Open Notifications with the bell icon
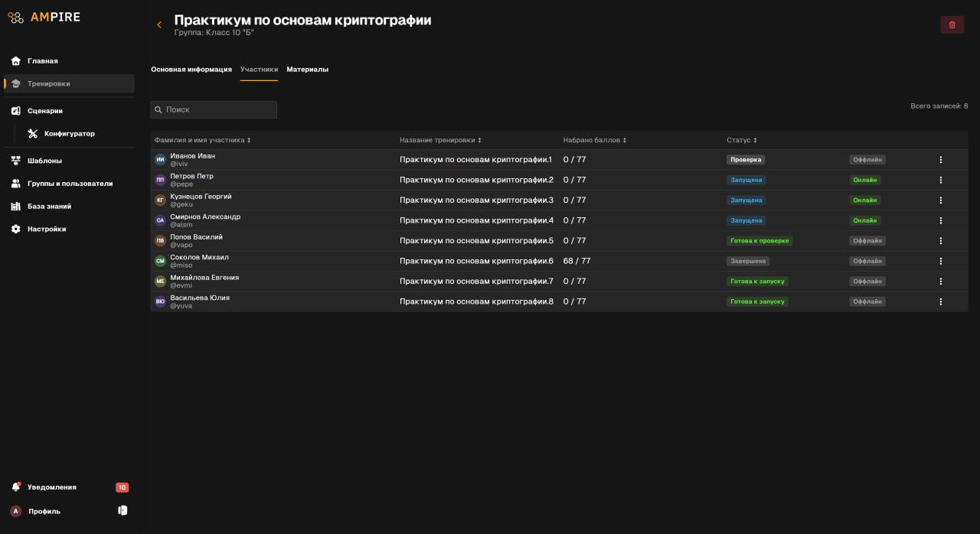This screenshot has height=534, width=980. coord(15,487)
